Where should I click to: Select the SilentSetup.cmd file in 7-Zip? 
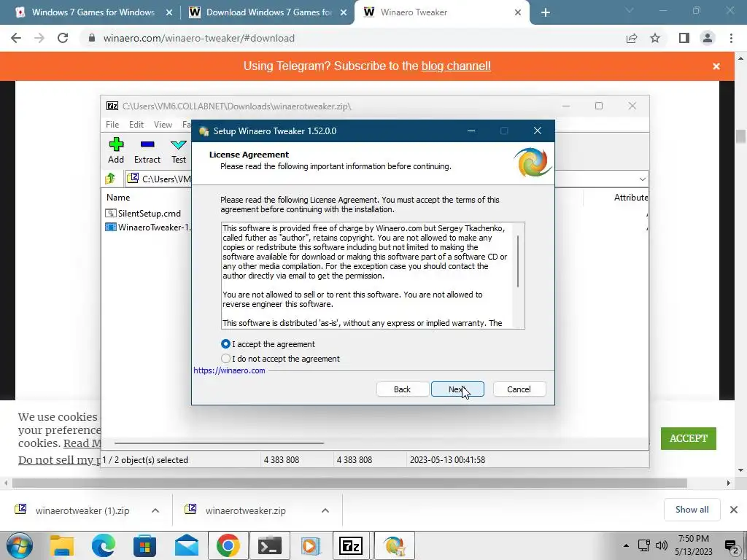[x=143, y=214]
